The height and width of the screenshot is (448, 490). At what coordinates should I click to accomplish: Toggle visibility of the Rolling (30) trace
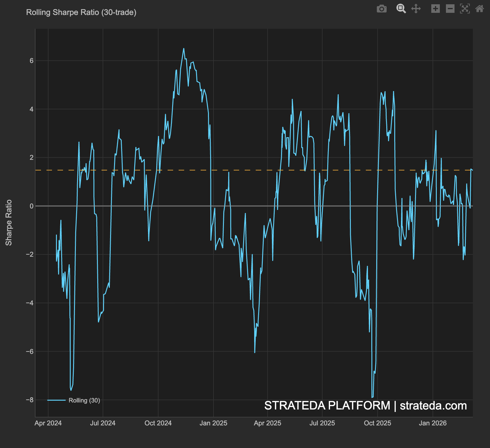tap(84, 400)
